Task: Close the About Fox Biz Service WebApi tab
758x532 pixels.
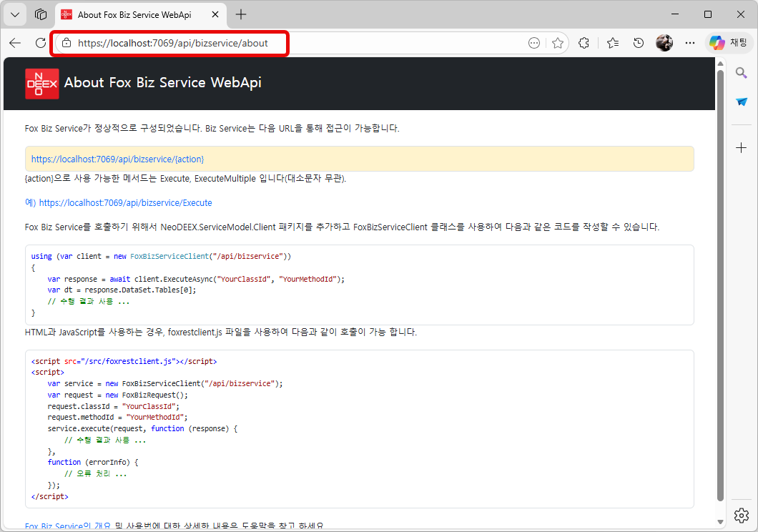Action: tap(215, 14)
